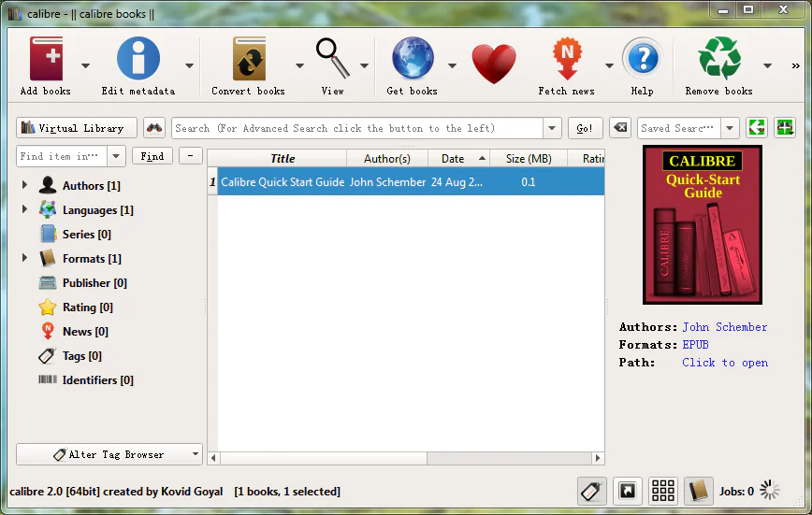Open the Alter Tag Browser dropdown
This screenshot has height=515, width=812.
click(x=109, y=454)
